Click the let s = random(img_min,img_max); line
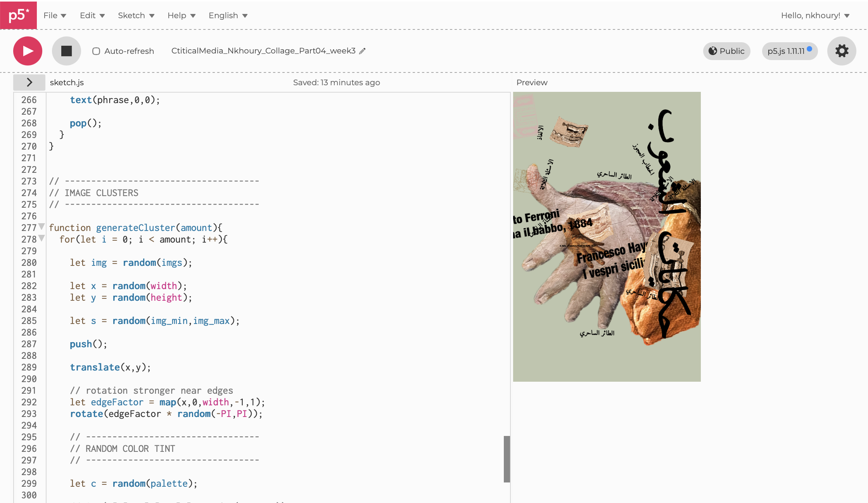The image size is (868, 503). [155, 321]
